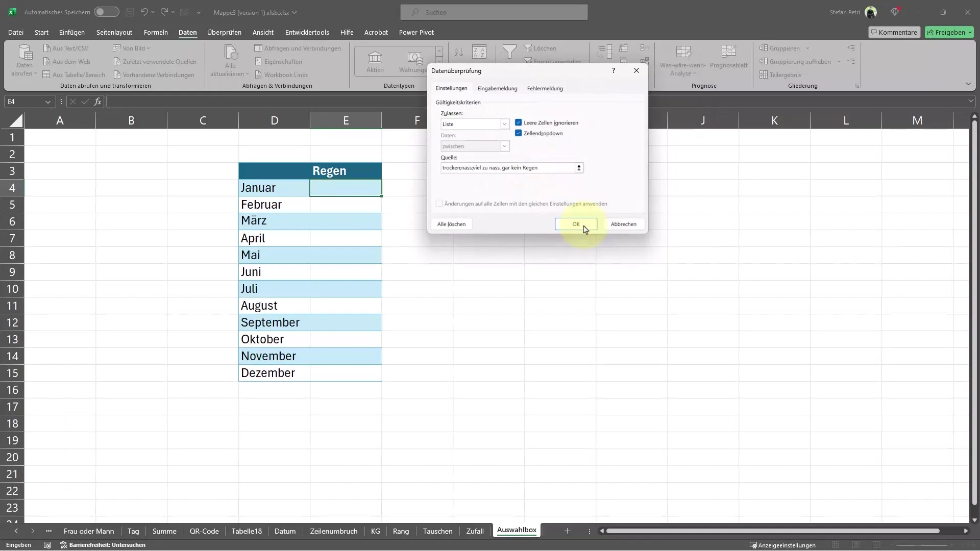The image size is (980, 551).
Task: Open Gliederung dialog launcher
Action: pos(857,86)
